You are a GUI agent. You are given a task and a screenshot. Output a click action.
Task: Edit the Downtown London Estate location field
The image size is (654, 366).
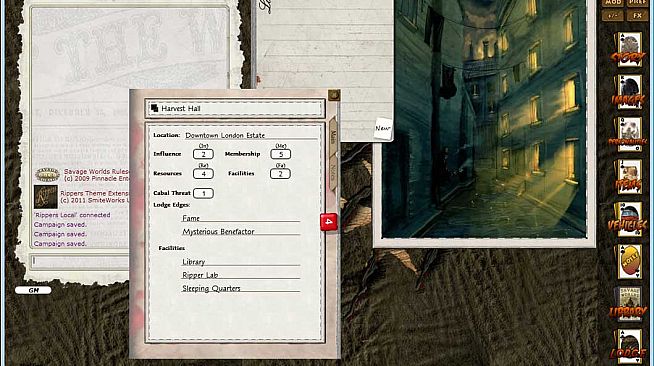[251, 135]
